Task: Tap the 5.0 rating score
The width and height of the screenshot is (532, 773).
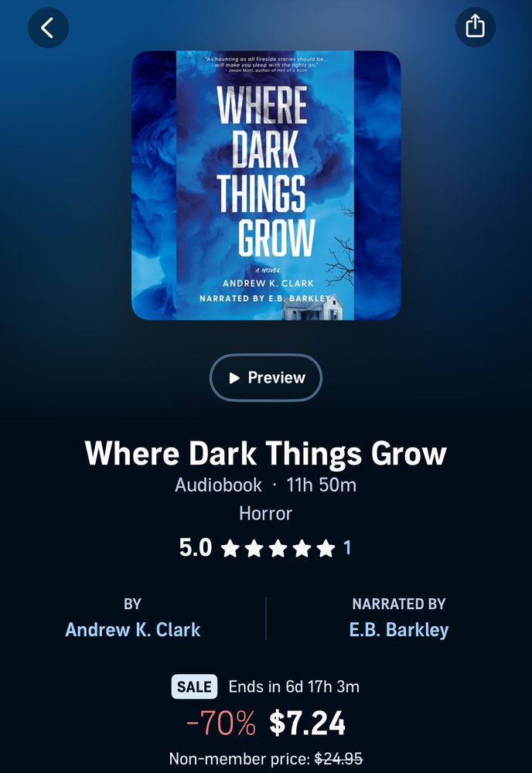Action: click(196, 548)
